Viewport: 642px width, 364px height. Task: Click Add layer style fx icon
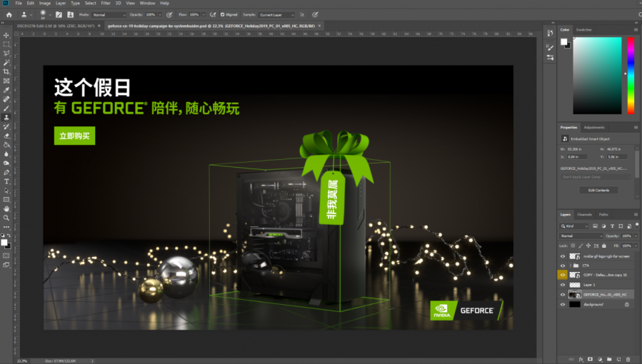[581, 360]
